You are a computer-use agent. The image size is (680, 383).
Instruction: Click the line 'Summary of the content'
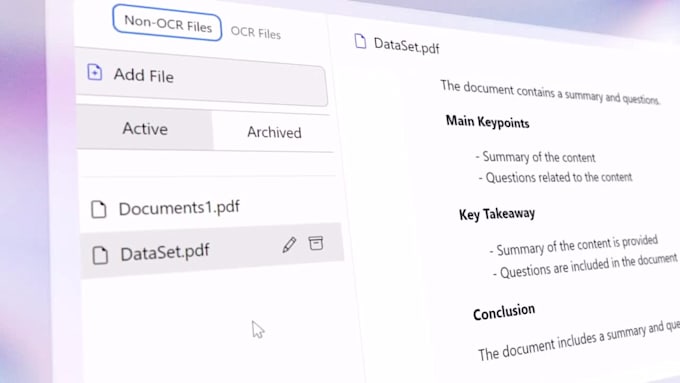[536, 157]
